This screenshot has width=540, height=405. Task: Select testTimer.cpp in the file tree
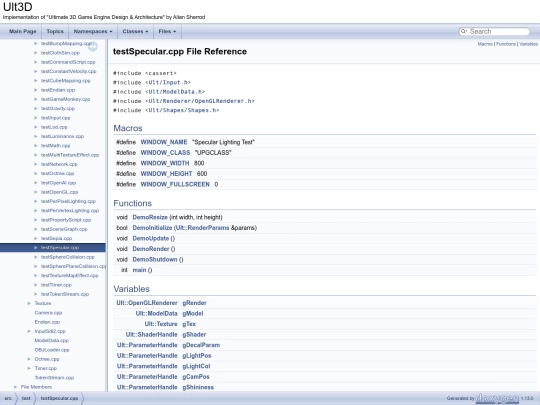tap(56, 285)
